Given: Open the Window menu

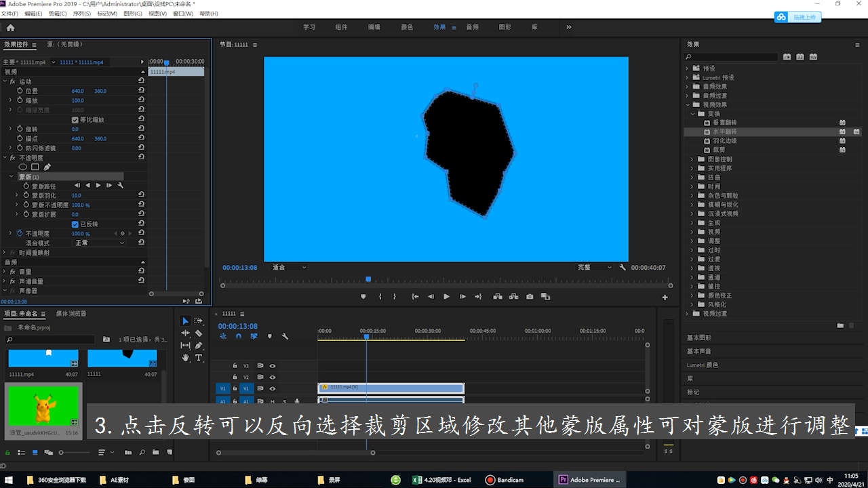Looking at the screenshot, I should point(182,14).
